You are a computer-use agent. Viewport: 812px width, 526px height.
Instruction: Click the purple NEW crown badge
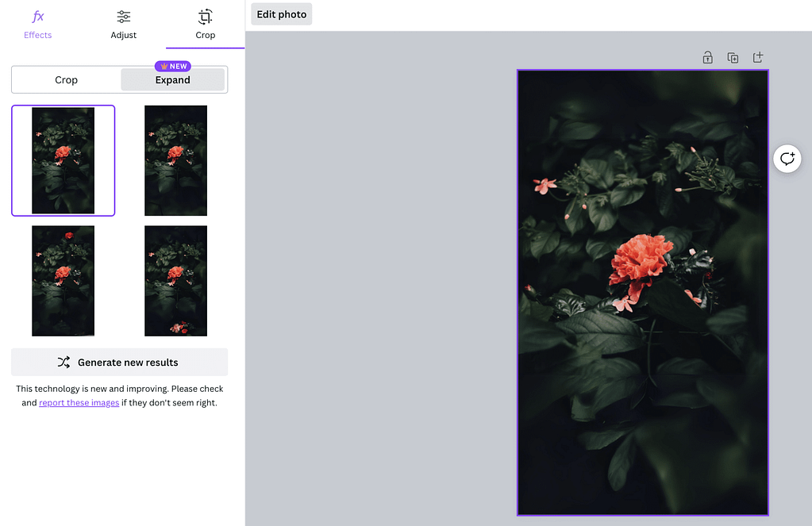point(172,67)
